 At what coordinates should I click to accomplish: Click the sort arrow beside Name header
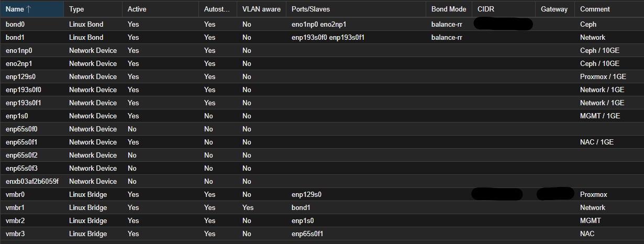(29, 9)
